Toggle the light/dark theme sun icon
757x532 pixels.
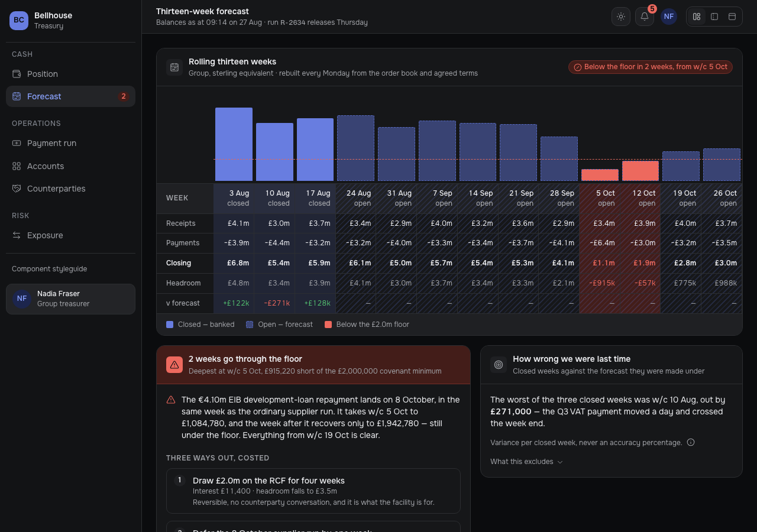pyautogui.click(x=621, y=17)
